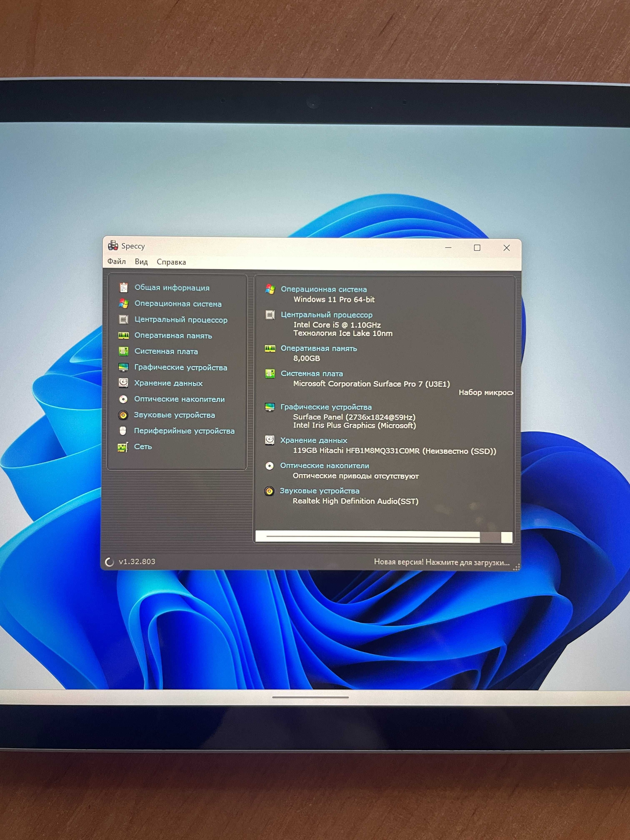The image size is (630, 840).
Task: Click the Хранение данных disk icon in sidebar
Action: click(123, 383)
